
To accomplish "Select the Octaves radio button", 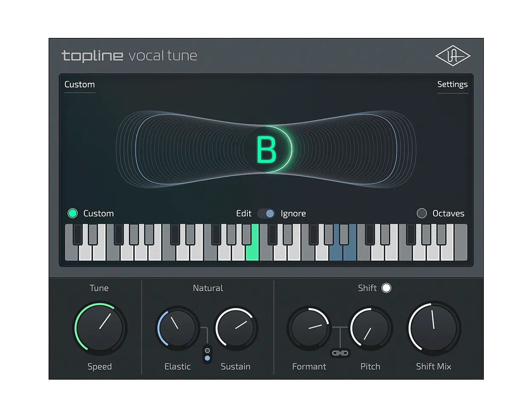I will pyautogui.click(x=422, y=213).
